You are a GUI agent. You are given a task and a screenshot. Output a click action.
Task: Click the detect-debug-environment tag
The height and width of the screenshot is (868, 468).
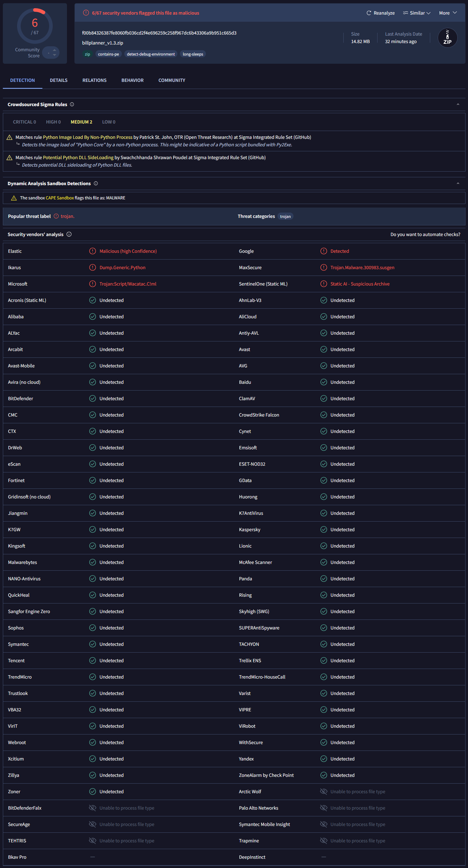coord(151,54)
